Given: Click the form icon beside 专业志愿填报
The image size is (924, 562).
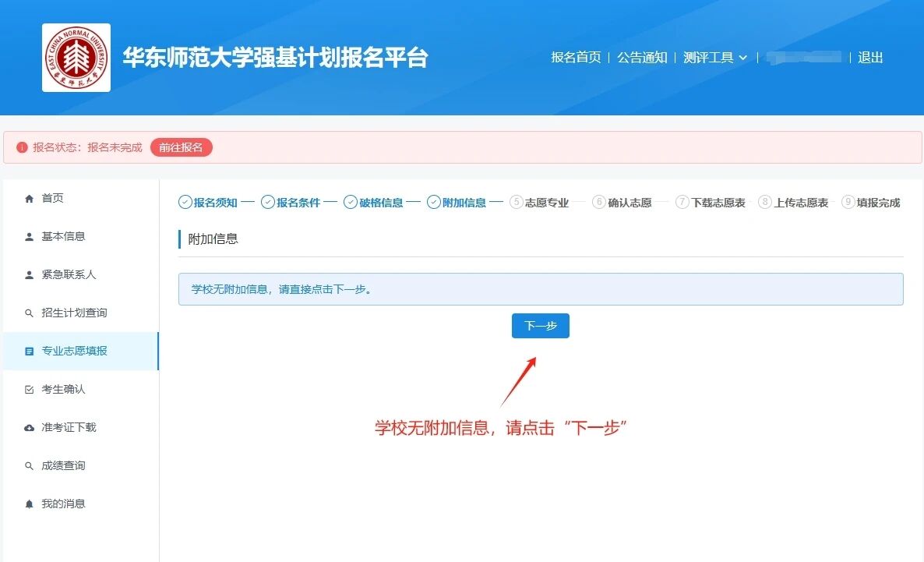Looking at the screenshot, I should click(30, 352).
